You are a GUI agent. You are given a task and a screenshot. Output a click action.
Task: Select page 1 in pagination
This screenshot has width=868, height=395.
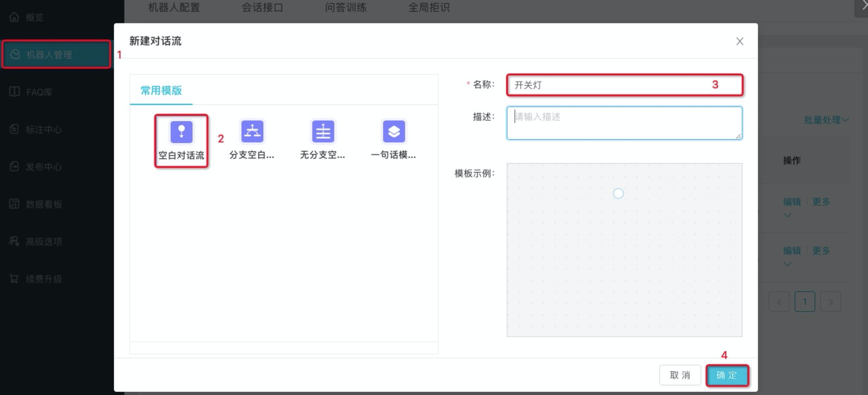point(805,301)
